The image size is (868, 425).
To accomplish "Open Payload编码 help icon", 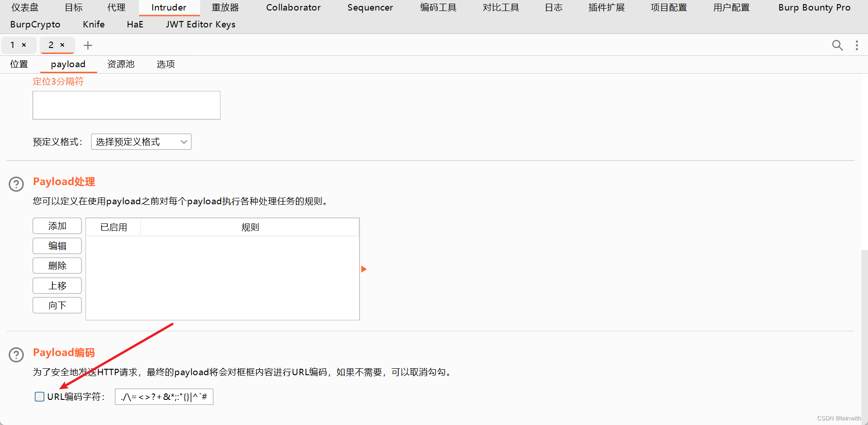I will pyautogui.click(x=16, y=355).
